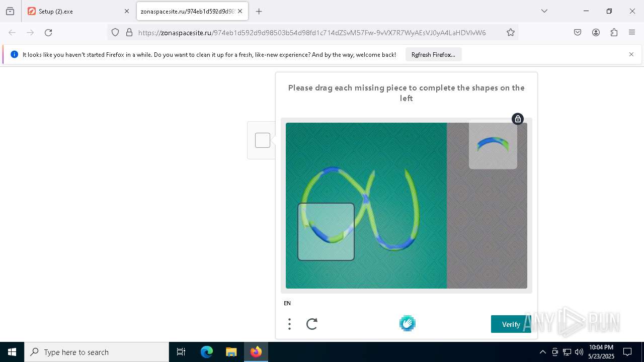This screenshot has height=362, width=644.
Task: Click the URL address field
Action: coord(312,33)
